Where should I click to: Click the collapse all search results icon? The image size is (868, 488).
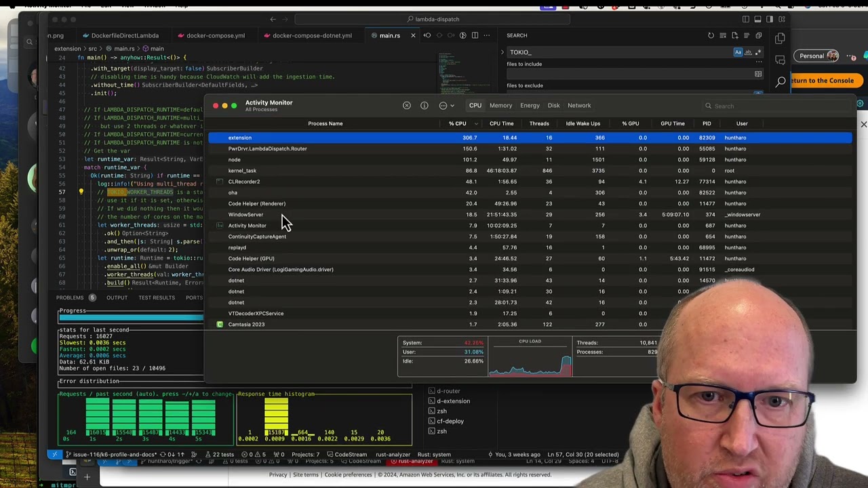coord(758,35)
